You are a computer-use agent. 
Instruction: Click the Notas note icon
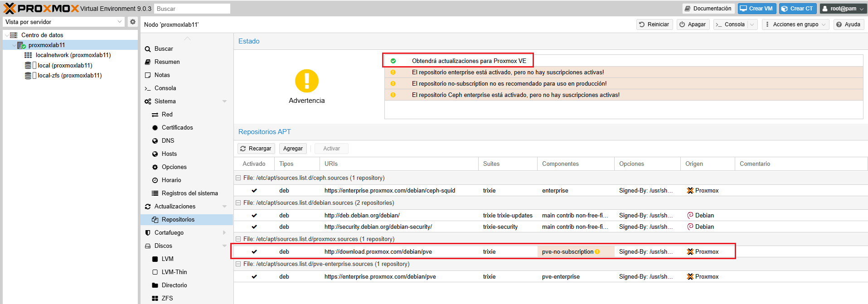click(148, 75)
